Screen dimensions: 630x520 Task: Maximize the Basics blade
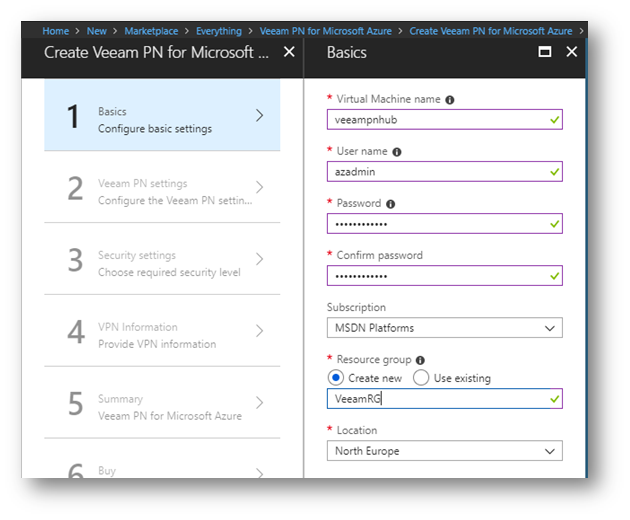(x=546, y=52)
